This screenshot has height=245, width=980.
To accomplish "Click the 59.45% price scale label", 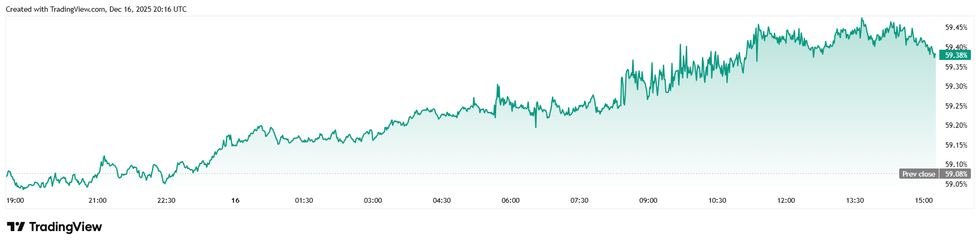I will click(956, 27).
